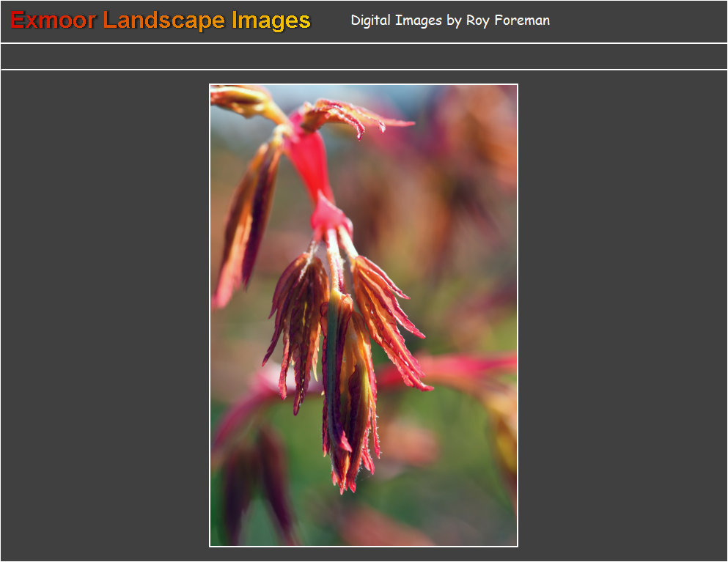The width and height of the screenshot is (728, 562).
Task: Click the top edge of the photo frame
Action: coord(364,84)
